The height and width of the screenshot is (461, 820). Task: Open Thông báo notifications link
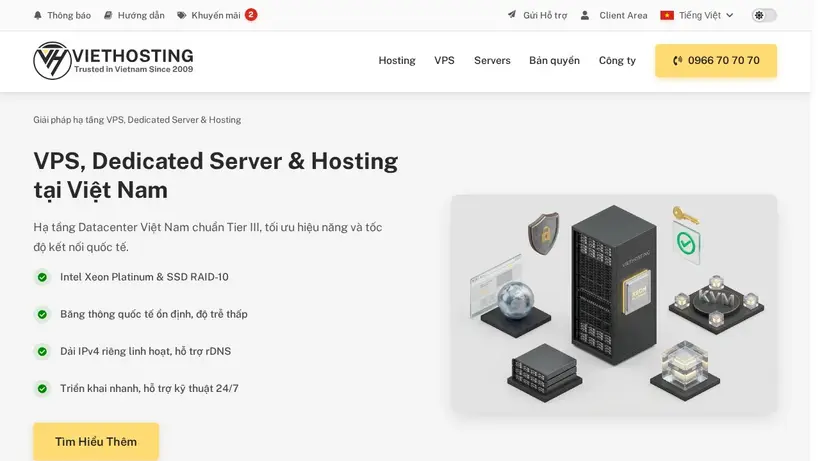coord(62,16)
